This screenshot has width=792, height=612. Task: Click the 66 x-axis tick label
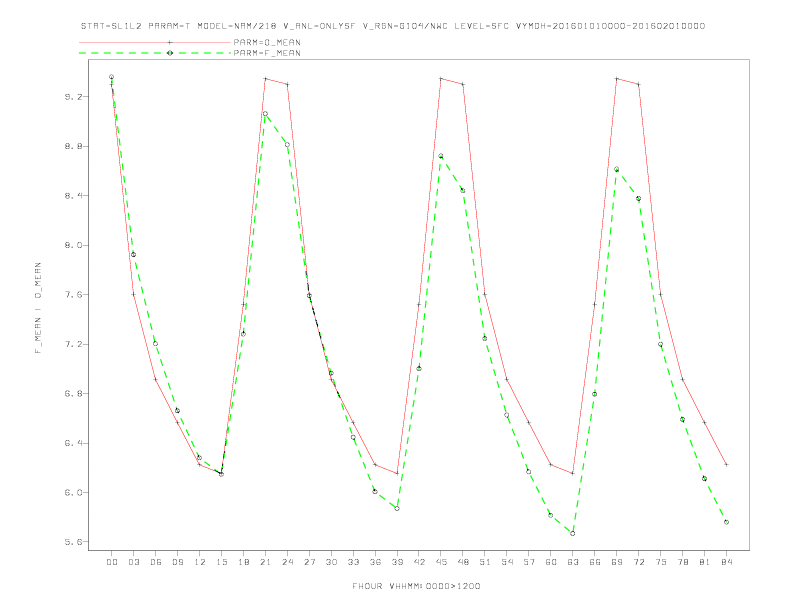[595, 562]
